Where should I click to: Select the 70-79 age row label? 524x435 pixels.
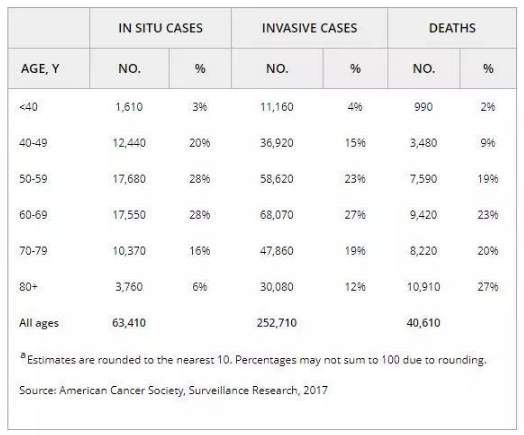coord(33,251)
